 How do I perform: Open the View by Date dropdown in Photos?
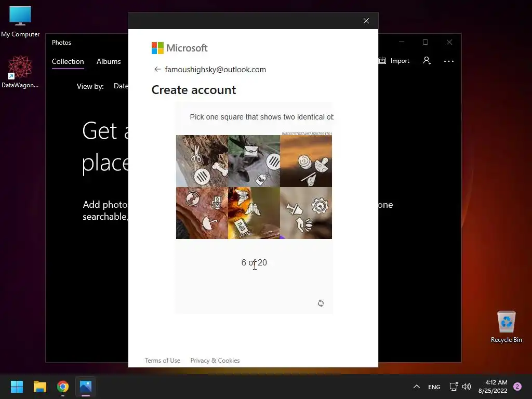coord(121,86)
